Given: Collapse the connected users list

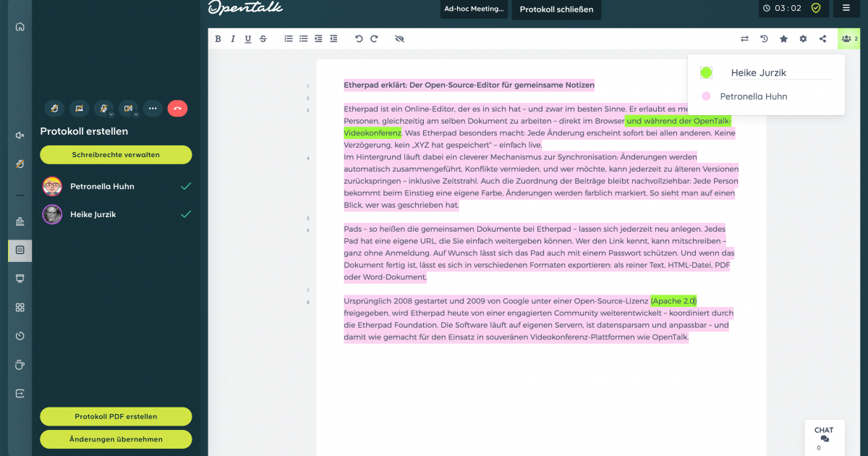Looking at the screenshot, I should 848,38.
